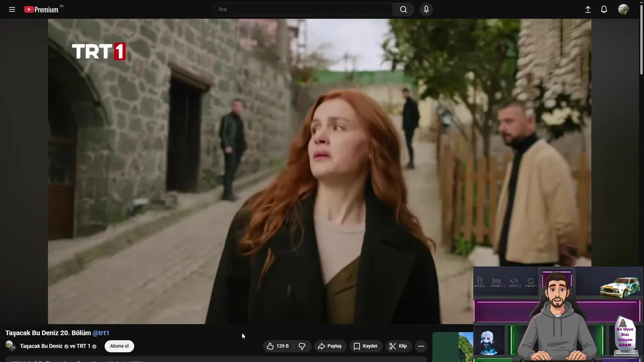This screenshot has height=362, width=644.
Task: Subscribe with the Abone ol button
Action: [119, 346]
